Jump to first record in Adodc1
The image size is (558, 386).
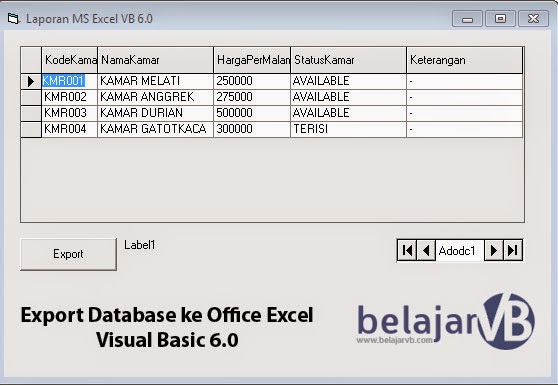407,250
